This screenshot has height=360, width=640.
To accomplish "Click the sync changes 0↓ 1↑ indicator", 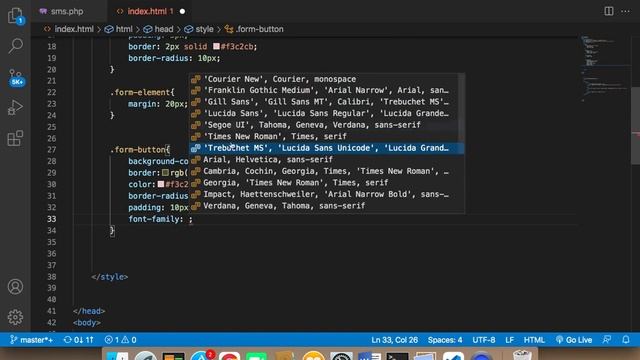I will point(78,340).
